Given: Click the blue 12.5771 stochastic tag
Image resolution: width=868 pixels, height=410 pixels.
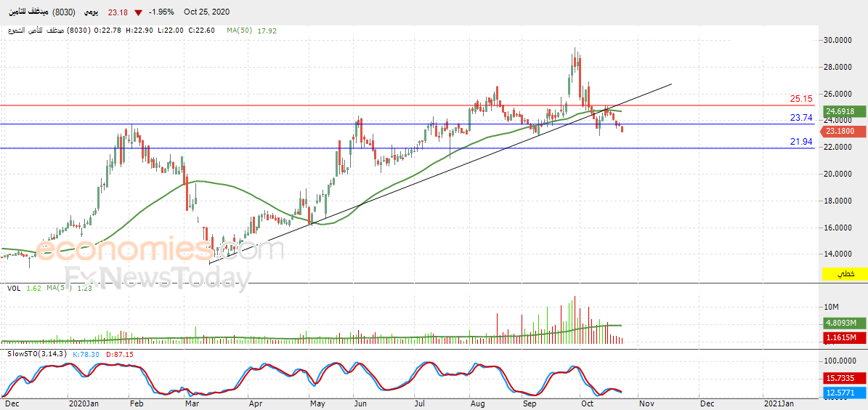Looking at the screenshot, I should tap(843, 393).
